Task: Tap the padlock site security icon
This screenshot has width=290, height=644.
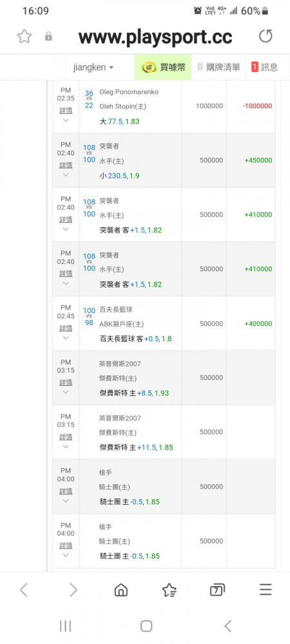Action: 48,37
